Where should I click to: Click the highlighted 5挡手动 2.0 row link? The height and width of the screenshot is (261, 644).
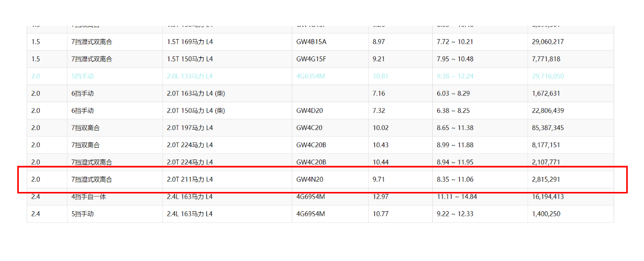click(x=82, y=76)
